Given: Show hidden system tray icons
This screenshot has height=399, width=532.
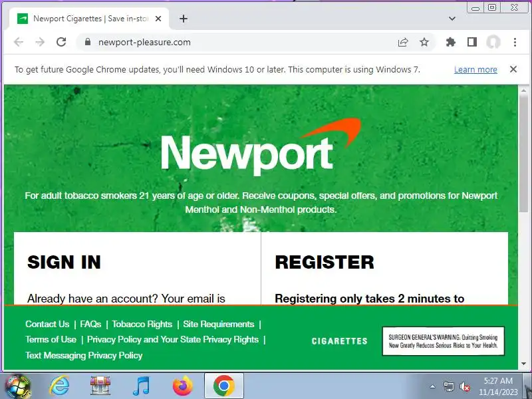Looking at the screenshot, I should 433,386.
